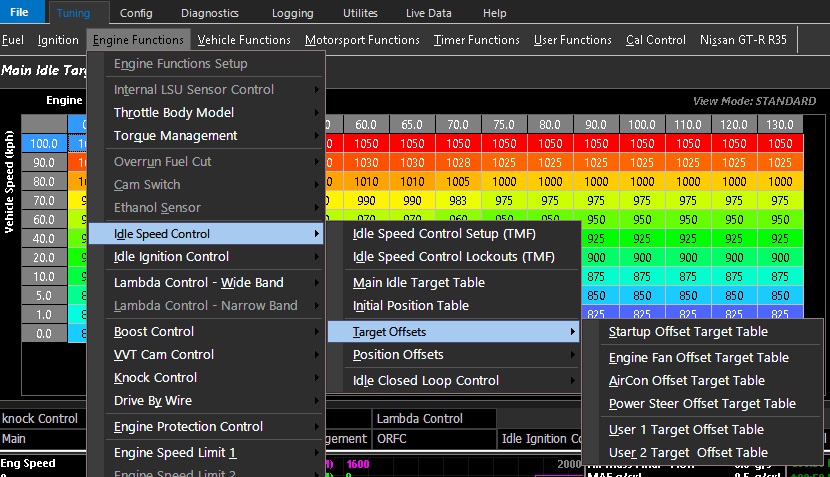The width and height of the screenshot is (830, 477).
Task: Select User 1 Target Offset Table
Action: [686, 429]
